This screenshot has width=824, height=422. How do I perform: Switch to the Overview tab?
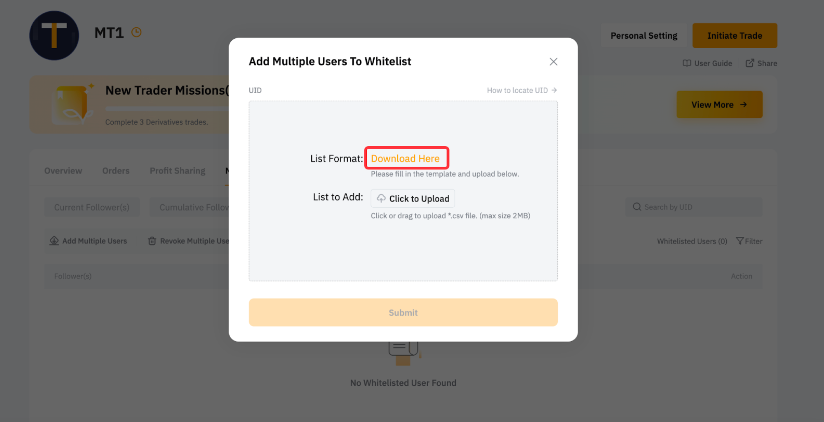63,171
